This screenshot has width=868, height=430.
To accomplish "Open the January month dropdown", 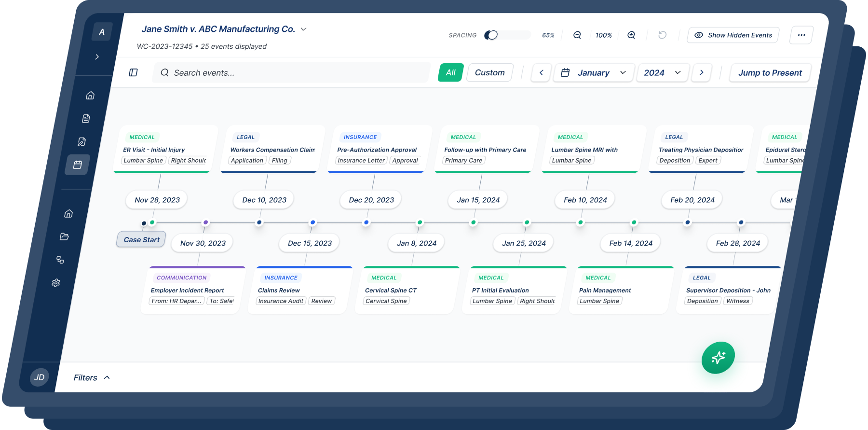I will coord(594,72).
